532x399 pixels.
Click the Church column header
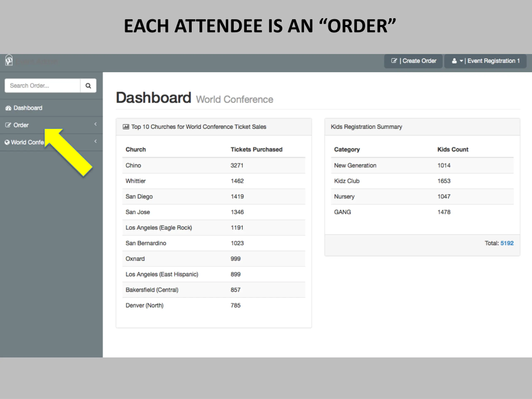click(136, 149)
